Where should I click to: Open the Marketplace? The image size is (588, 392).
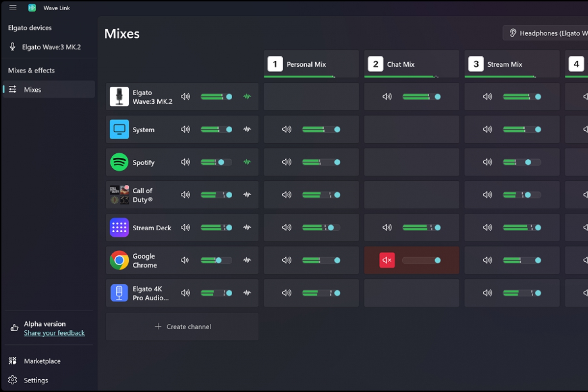[x=42, y=361]
